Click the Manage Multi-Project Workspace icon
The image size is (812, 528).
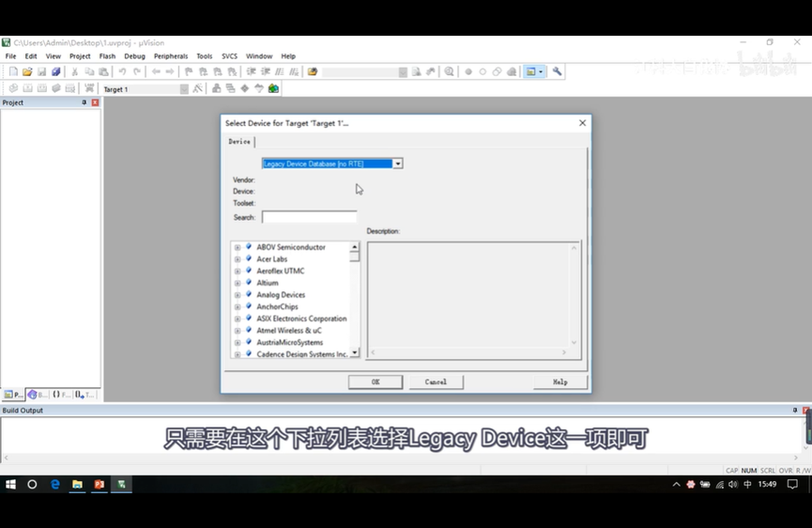coord(230,88)
